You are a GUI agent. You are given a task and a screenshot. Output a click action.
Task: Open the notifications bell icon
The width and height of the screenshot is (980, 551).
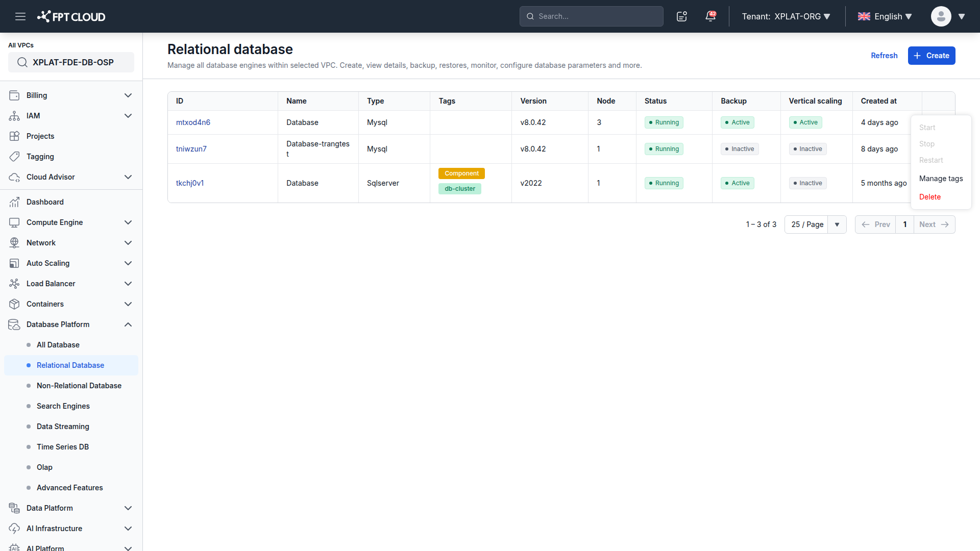point(710,16)
